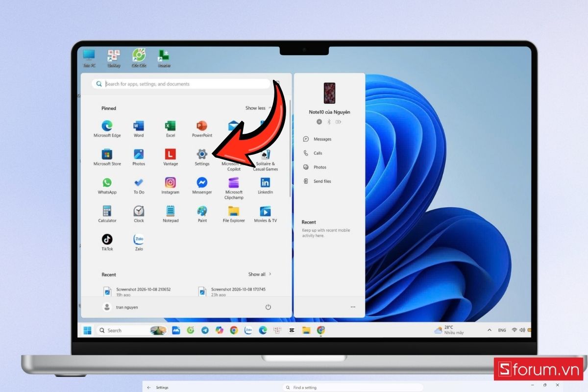Click the power button in Start menu

pyautogui.click(x=268, y=307)
